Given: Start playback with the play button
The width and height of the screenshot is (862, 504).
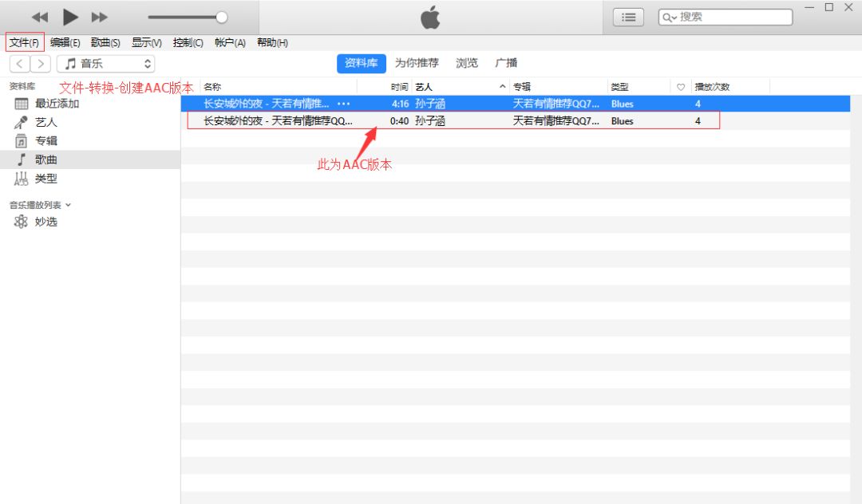Looking at the screenshot, I should pyautogui.click(x=69, y=16).
